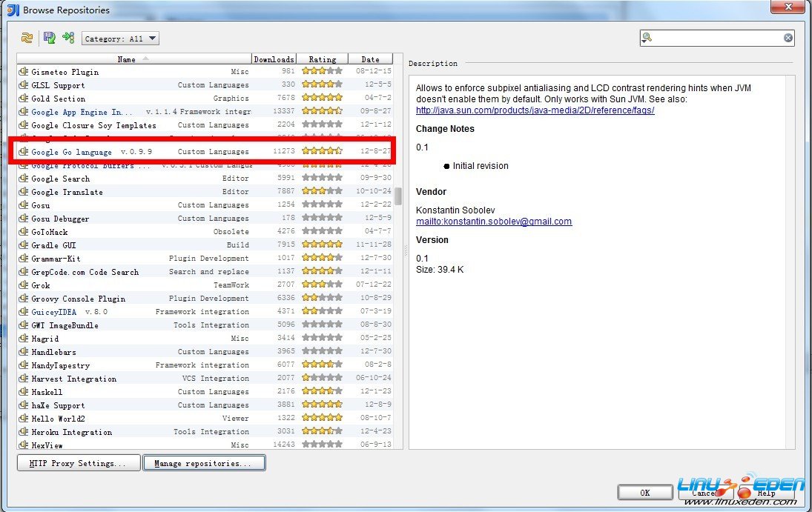812x512 pixels.
Task: Select the Gradle GUI plugin row
Action: (205, 245)
